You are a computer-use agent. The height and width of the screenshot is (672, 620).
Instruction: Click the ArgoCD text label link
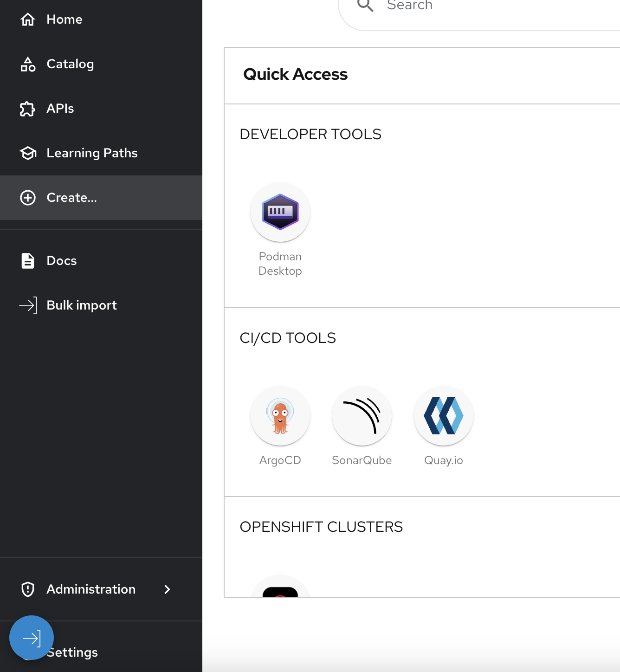click(x=280, y=460)
